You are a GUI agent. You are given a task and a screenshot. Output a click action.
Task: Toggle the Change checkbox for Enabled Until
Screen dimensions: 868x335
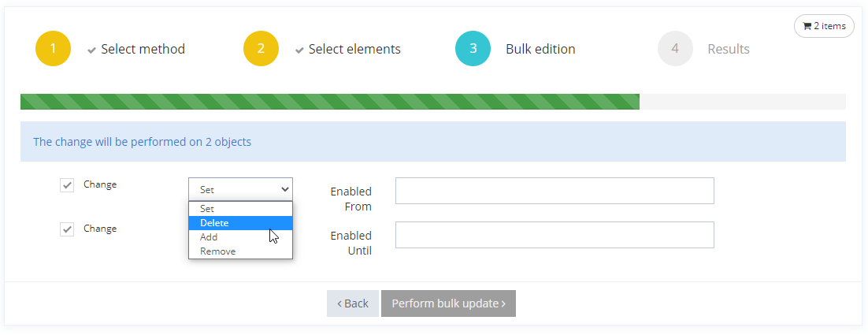pos(67,229)
